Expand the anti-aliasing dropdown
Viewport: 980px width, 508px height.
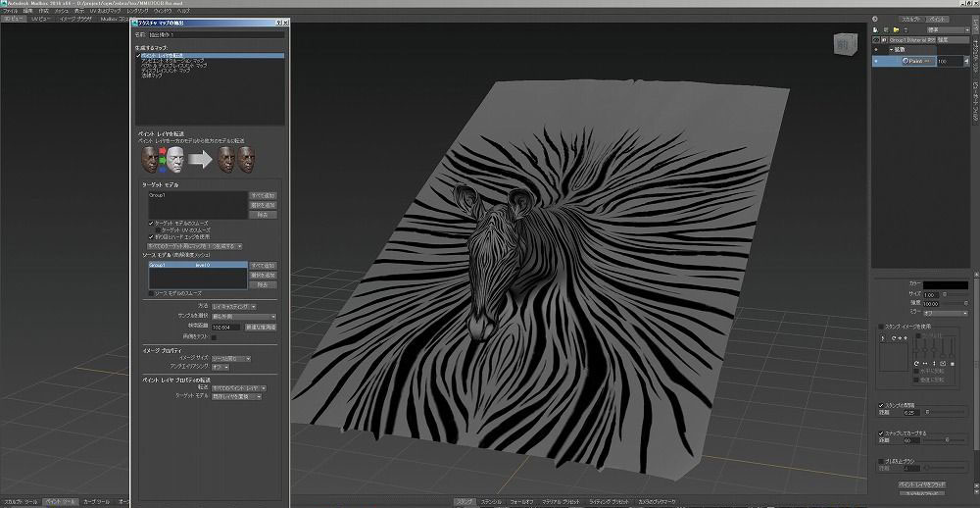tap(220, 367)
